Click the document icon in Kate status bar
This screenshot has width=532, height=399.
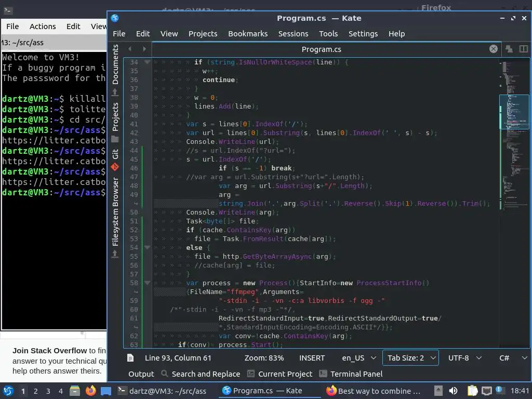pyautogui.click(x=130, y=358)
